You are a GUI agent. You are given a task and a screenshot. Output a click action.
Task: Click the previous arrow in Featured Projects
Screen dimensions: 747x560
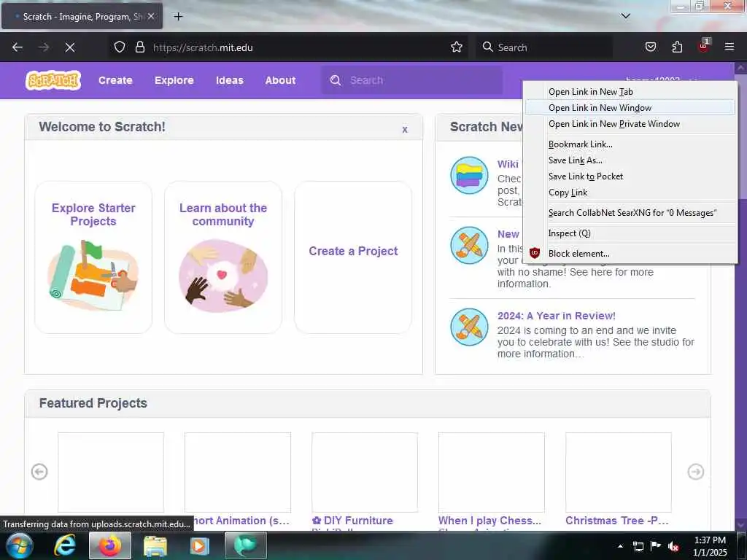39,472
